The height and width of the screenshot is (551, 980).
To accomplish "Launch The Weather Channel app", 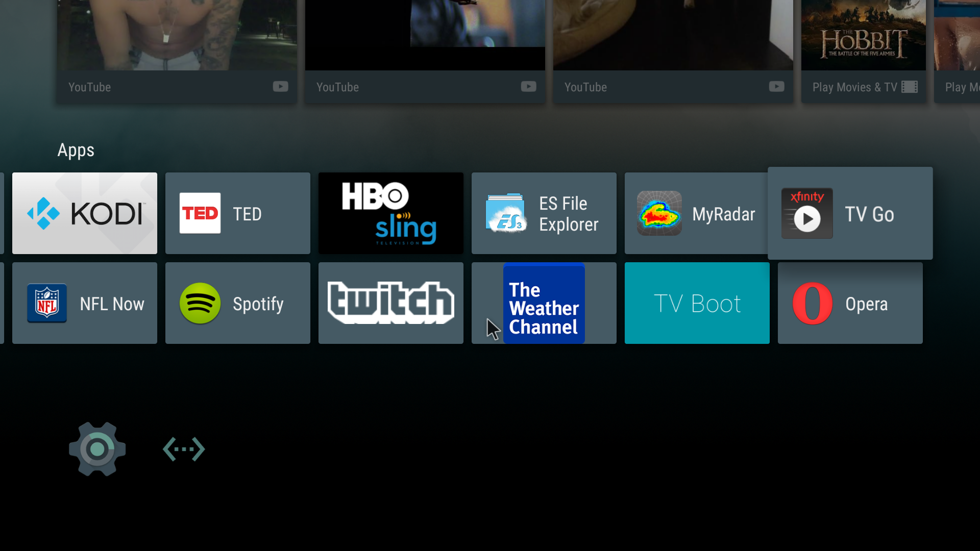I will click(544, 304).
